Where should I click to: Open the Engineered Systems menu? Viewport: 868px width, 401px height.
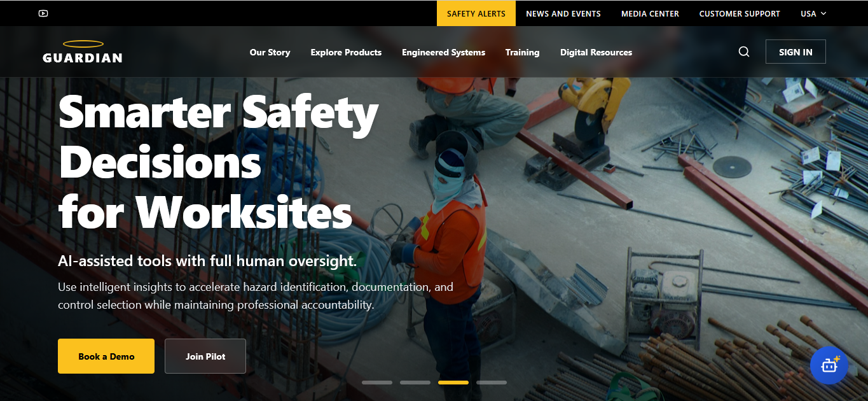pyautogui.click(x=443, y=52)
